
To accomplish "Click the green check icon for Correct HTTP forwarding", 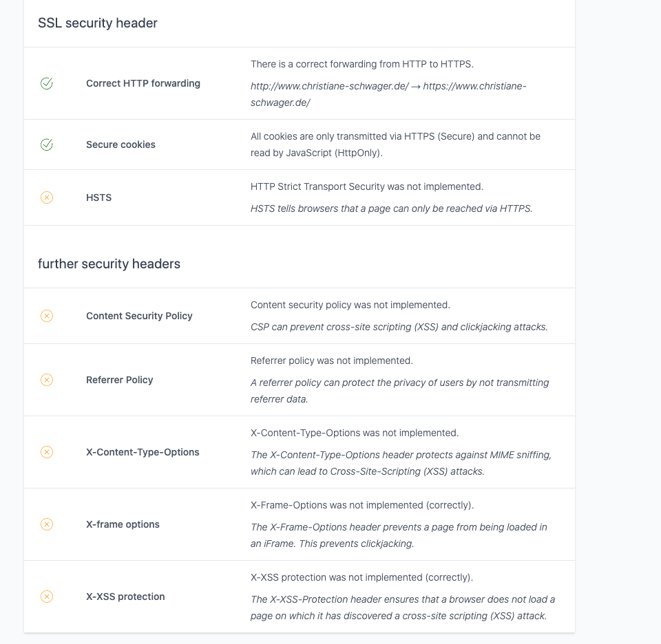I will pyautogui.click(x=47, y=83).
